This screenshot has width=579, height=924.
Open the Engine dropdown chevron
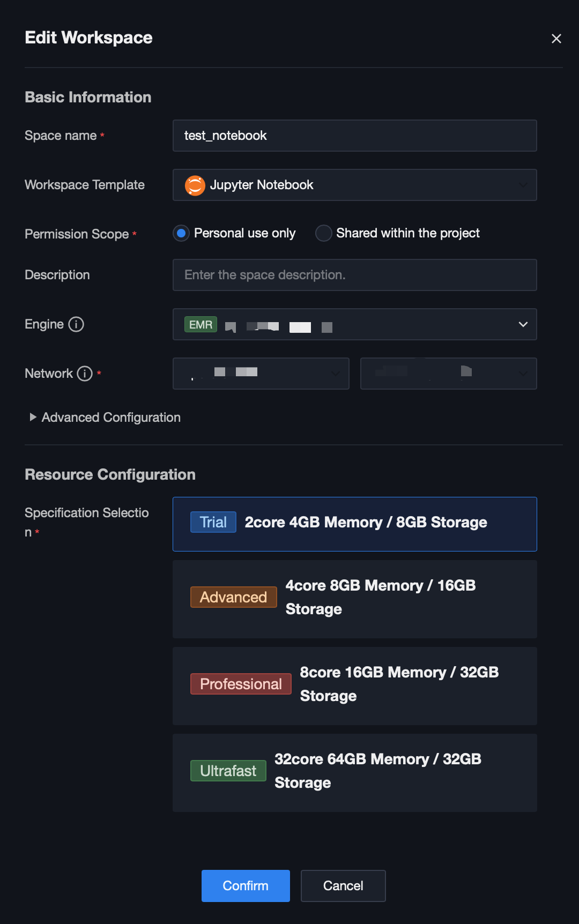(523, 324)
